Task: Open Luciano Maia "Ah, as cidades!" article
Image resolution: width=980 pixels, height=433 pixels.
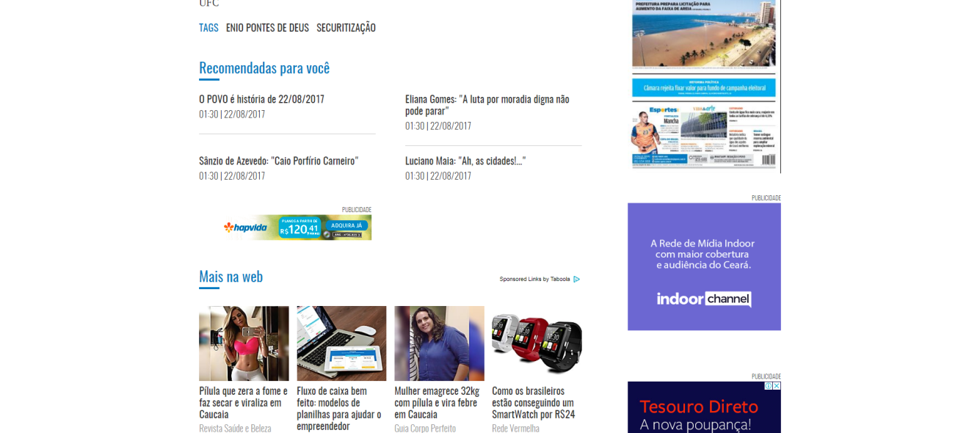Action: coord(465,161)
